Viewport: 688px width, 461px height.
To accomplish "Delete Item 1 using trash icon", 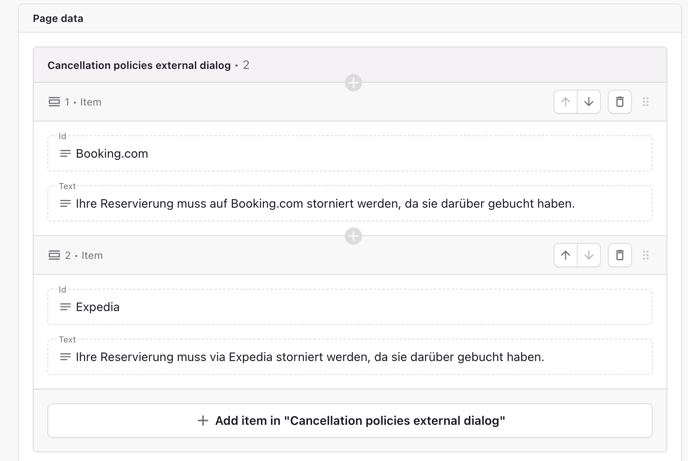I will coord(620,102).
